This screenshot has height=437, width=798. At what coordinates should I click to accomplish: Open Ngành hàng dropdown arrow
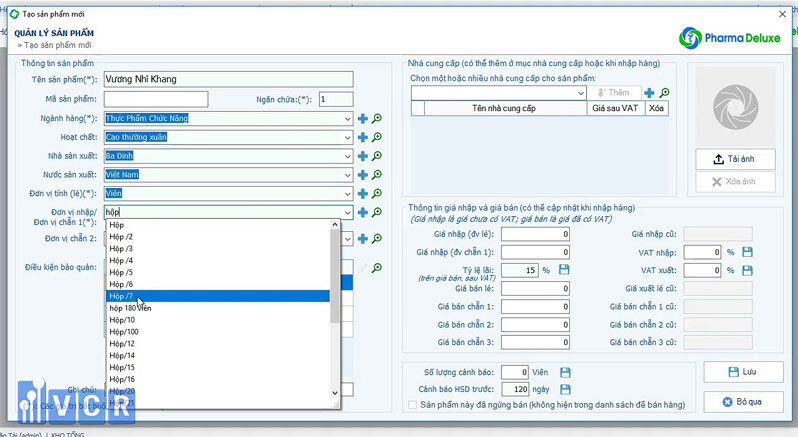coord(348,119)
